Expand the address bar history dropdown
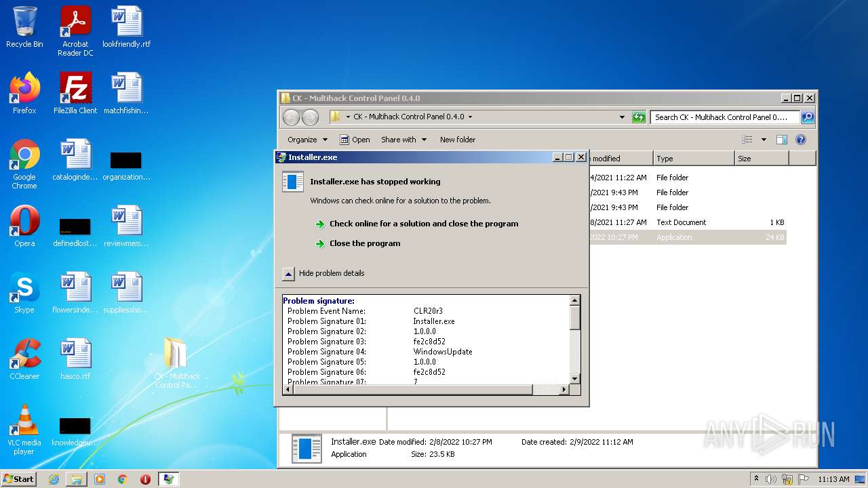The height and width of the screenshot is (488, 868). 622,117
